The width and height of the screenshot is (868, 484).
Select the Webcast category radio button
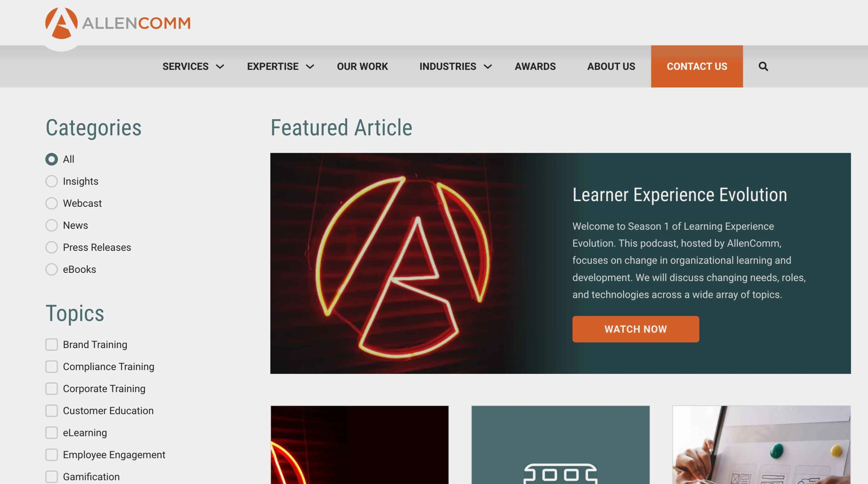(x=52, y=203)
